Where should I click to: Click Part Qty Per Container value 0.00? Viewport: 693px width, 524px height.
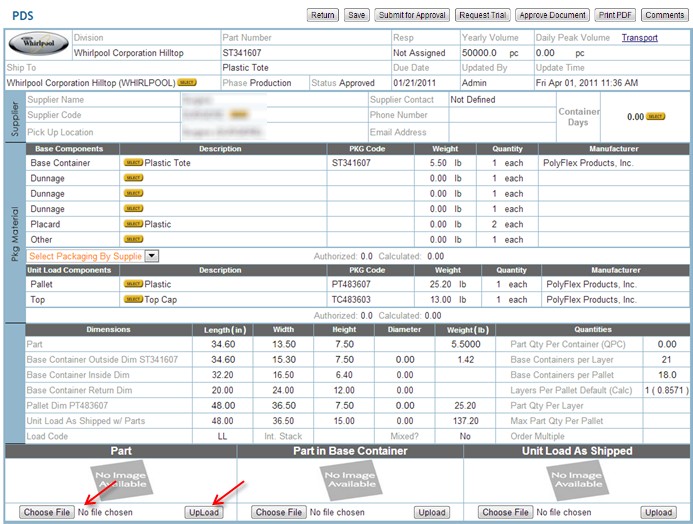[x=667, y=345]
